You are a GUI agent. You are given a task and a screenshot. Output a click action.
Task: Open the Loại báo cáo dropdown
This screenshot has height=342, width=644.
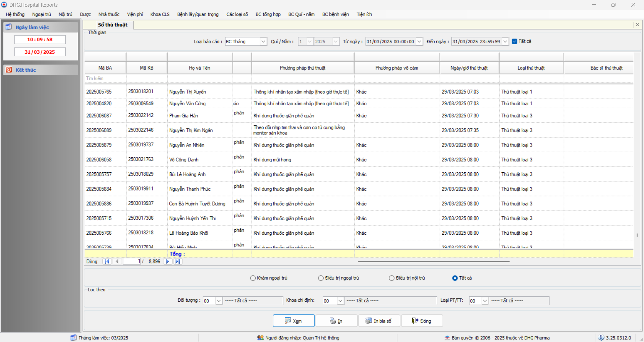coord(263,42)
